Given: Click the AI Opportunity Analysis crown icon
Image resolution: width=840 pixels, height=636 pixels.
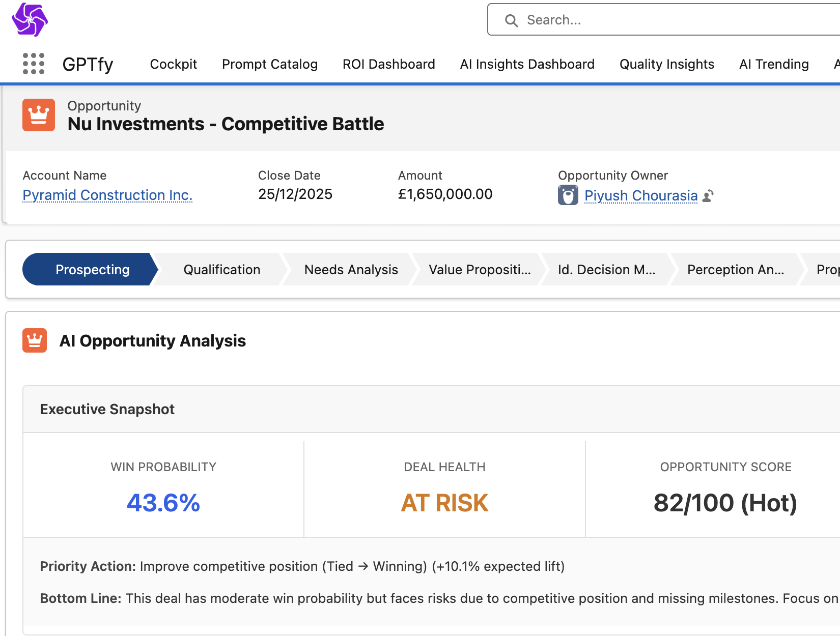Looking at the screenshot, I should click(35, 340).
